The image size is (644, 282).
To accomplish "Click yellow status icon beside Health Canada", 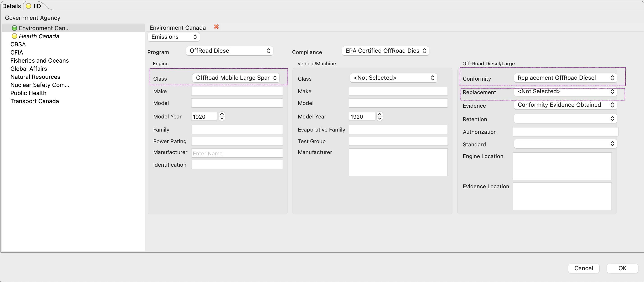I will (14, 36).
